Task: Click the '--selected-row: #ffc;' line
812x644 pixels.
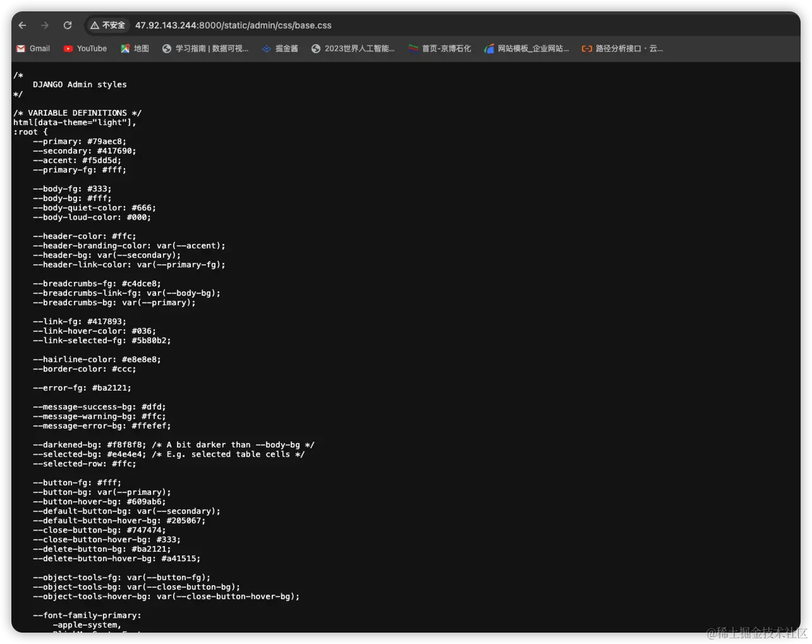Action: pyautogui.click(x=85, y=464)
